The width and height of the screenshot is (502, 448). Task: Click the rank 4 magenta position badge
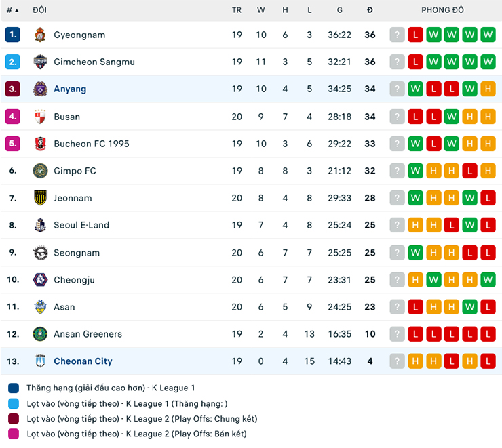pos(13,117)
